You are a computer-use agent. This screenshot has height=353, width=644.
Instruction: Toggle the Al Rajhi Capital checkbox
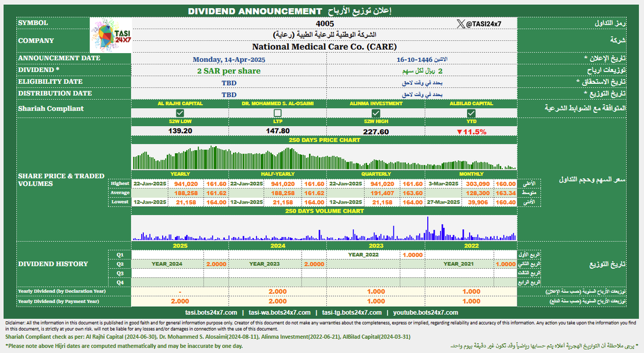click(x=180, y=113)
